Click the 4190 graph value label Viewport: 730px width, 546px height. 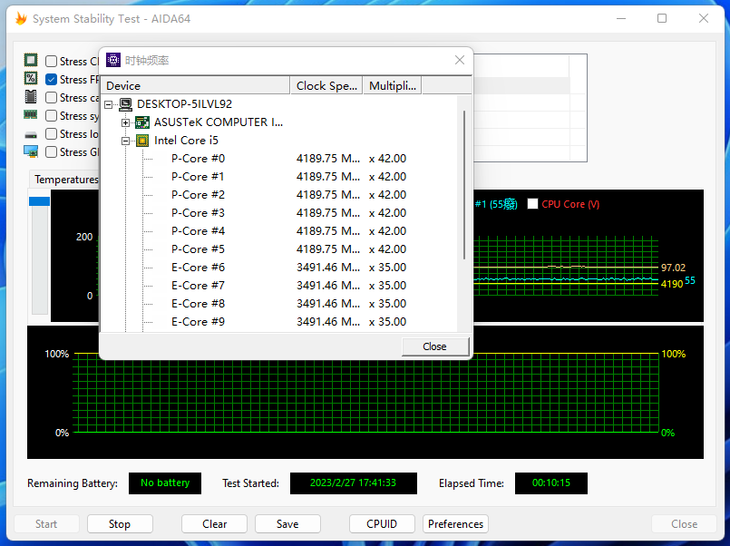(671, 284)
